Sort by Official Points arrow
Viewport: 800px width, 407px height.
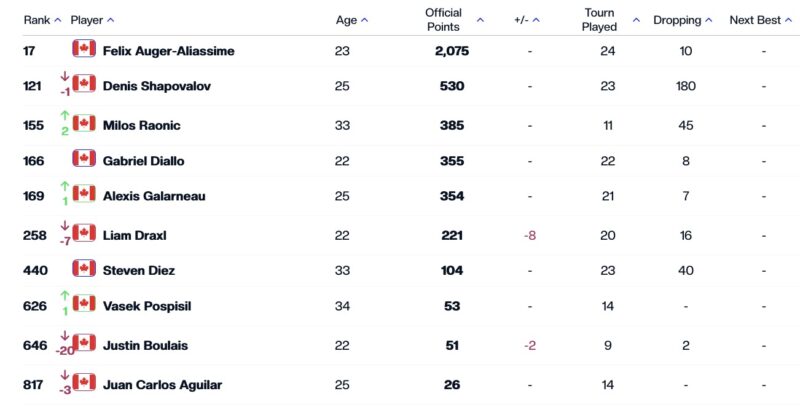480,20
